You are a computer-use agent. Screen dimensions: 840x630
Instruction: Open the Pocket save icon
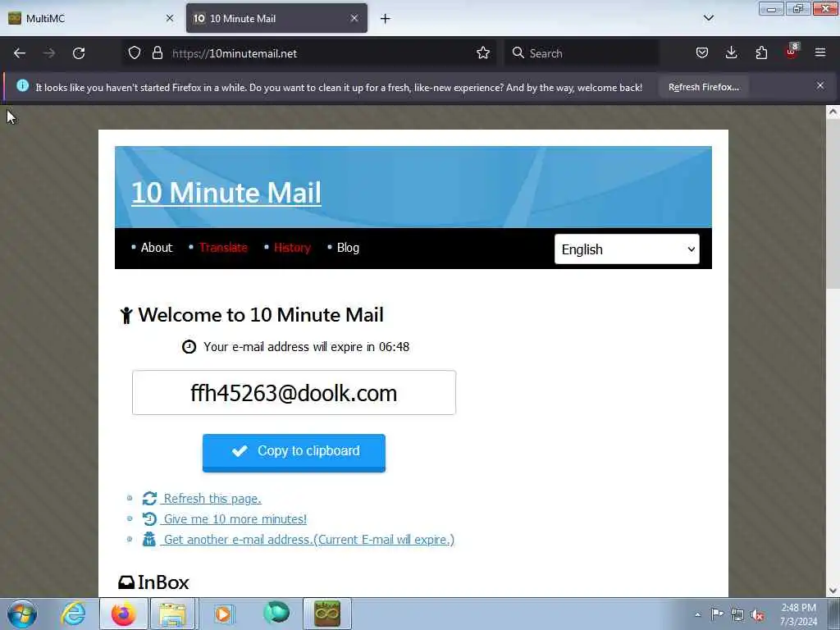[x=702, y=53]
